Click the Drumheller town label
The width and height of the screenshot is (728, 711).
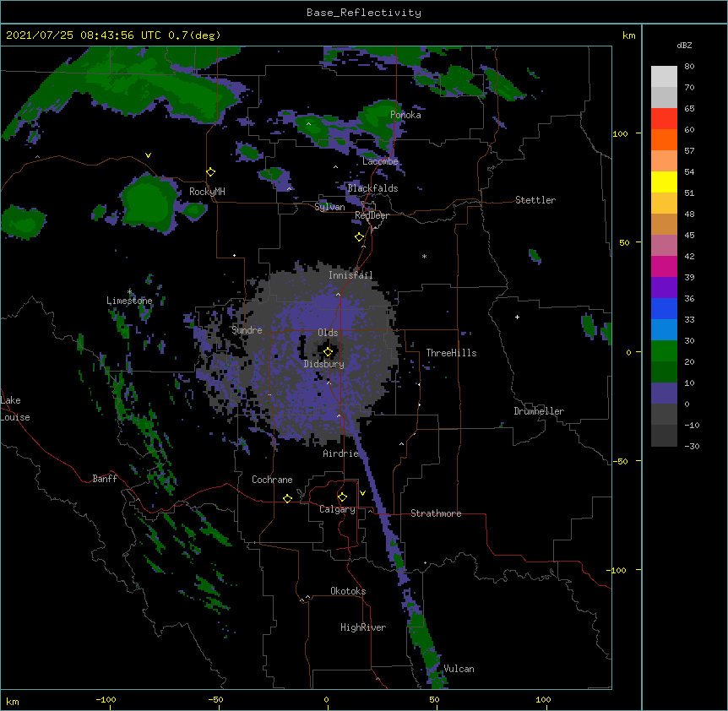coord(539,411)
